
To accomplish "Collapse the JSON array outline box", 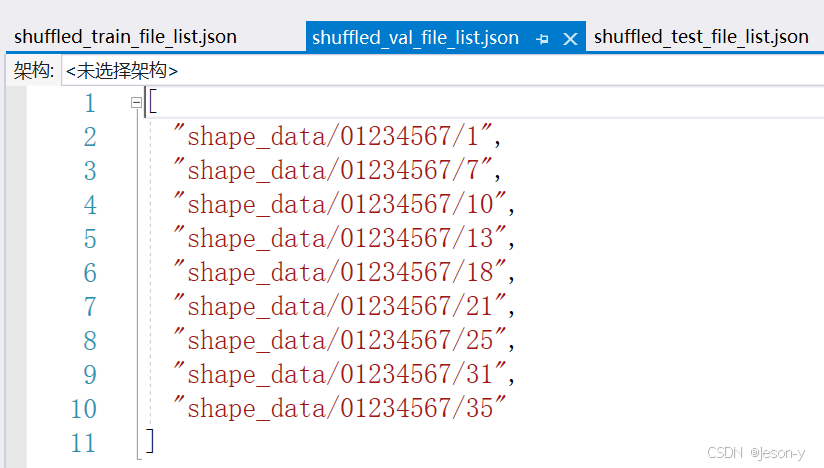I will click(x=136, y=103).
